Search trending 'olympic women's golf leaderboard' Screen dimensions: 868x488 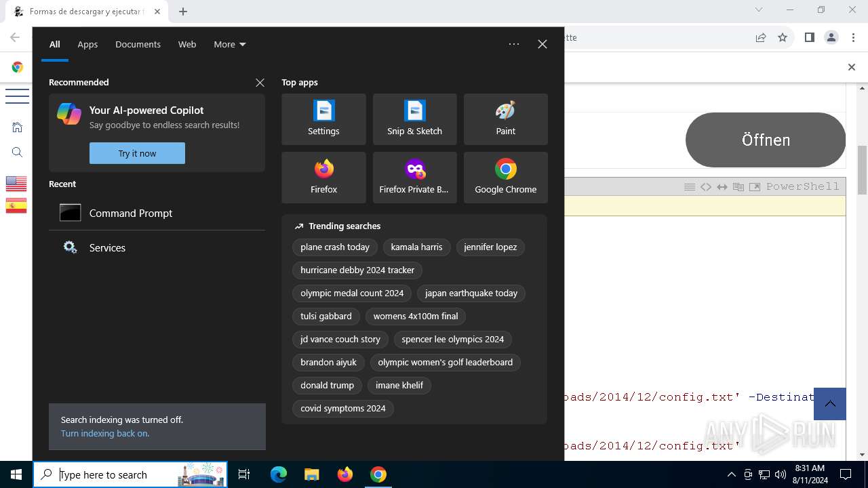tap(446, 363)
